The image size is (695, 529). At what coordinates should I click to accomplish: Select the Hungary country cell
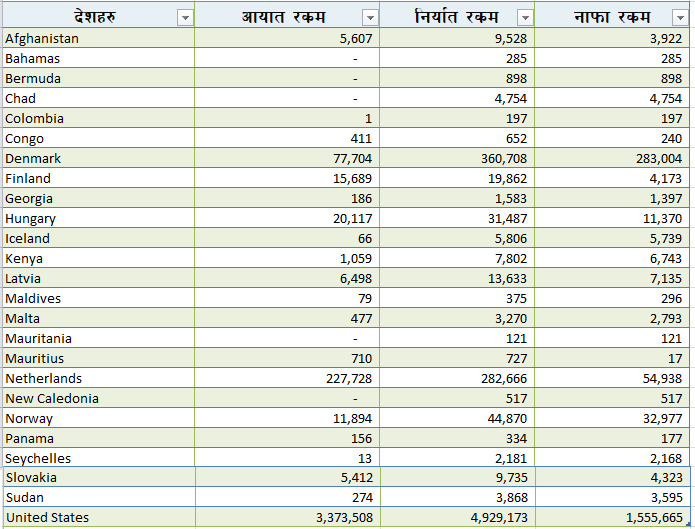[x=99, y=218]
